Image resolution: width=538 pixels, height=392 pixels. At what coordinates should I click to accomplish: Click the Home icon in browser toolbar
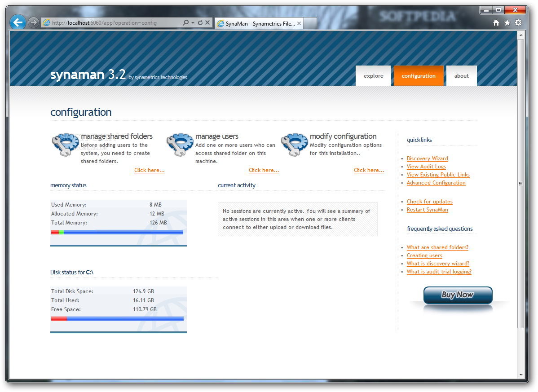point(496,22)
